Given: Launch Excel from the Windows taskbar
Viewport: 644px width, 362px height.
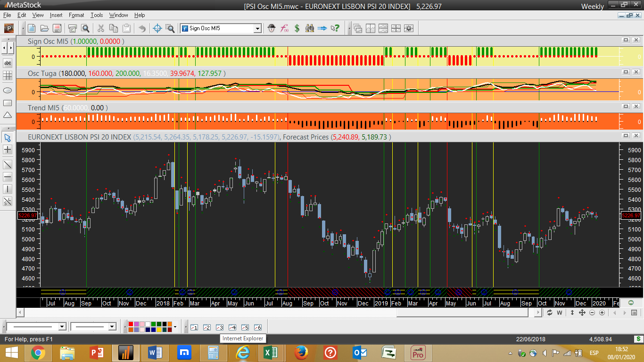Looking at the screenshot, I should coord(270,353).
